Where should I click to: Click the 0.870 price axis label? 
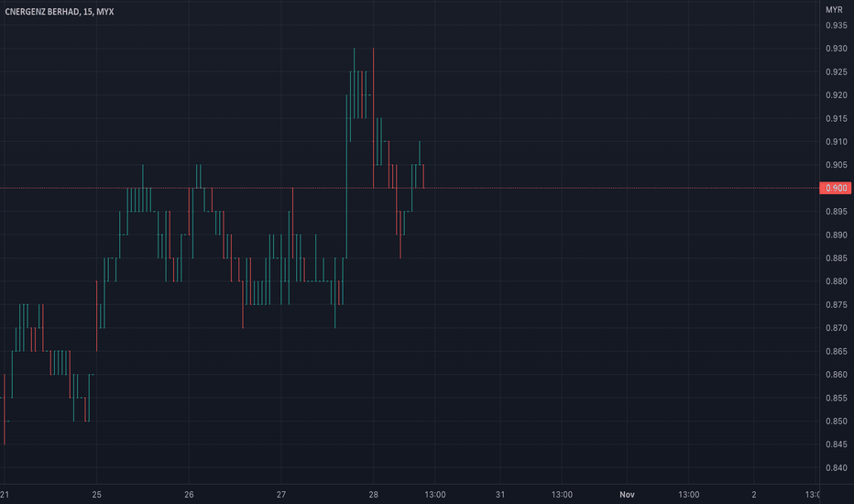836,328
